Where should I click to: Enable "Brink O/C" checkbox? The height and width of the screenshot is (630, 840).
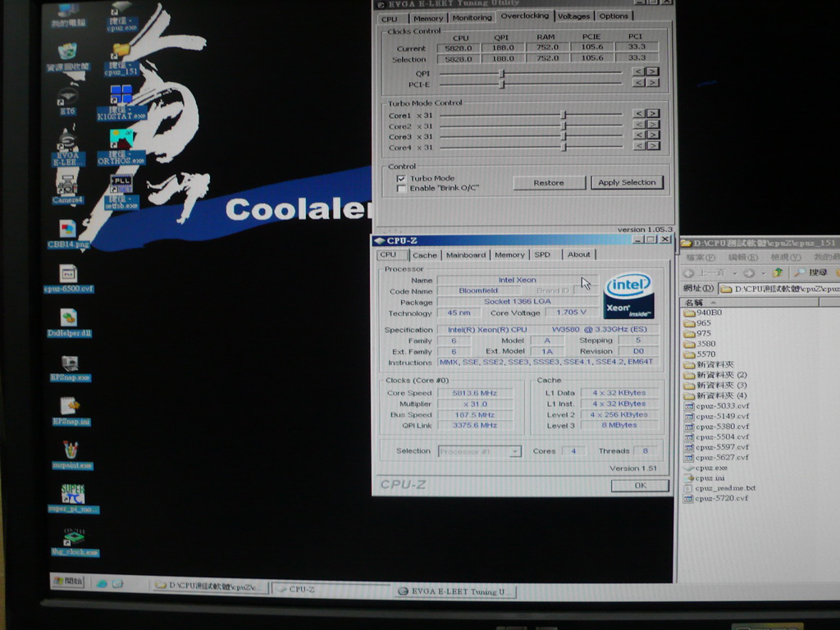click(x=400, y=189)
